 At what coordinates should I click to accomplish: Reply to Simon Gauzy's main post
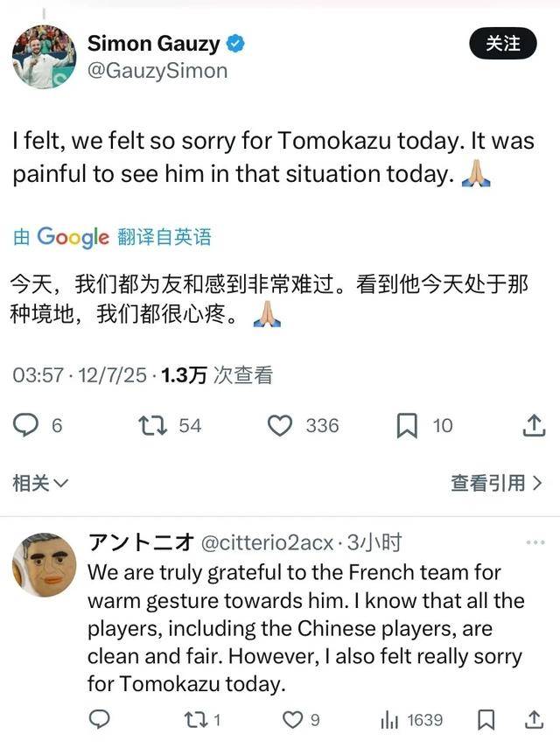[x=28, y=426]
